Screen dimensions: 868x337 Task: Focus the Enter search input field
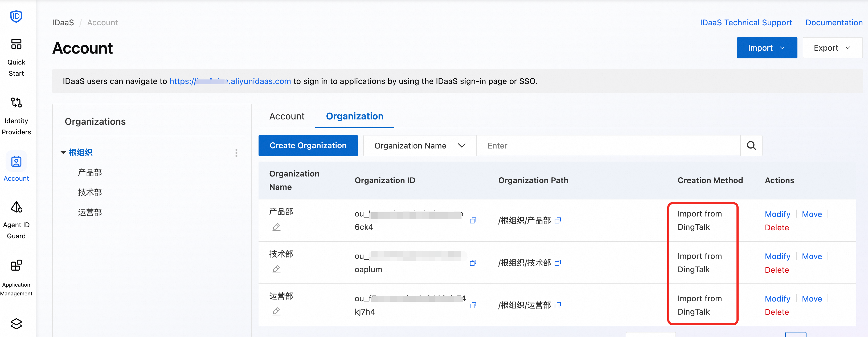pos(608,146)
